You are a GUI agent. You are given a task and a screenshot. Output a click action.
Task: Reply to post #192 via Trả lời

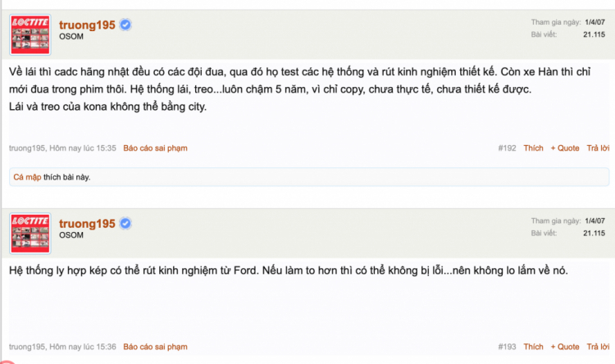click(x=598, y=148)
